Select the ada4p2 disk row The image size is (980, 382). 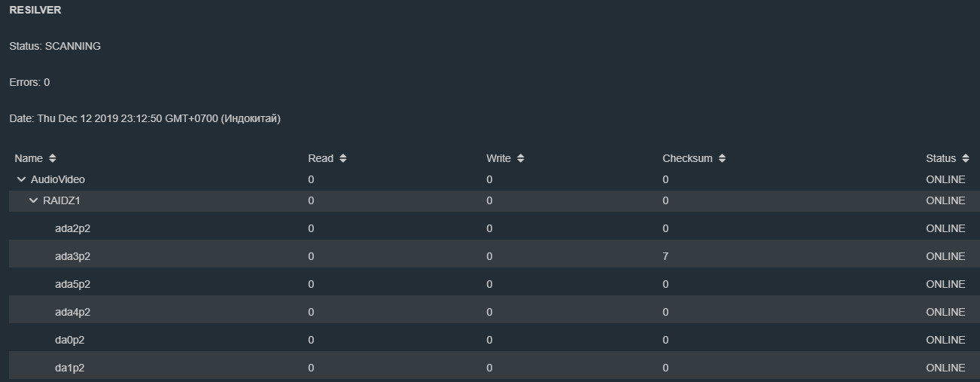[72, 312]
